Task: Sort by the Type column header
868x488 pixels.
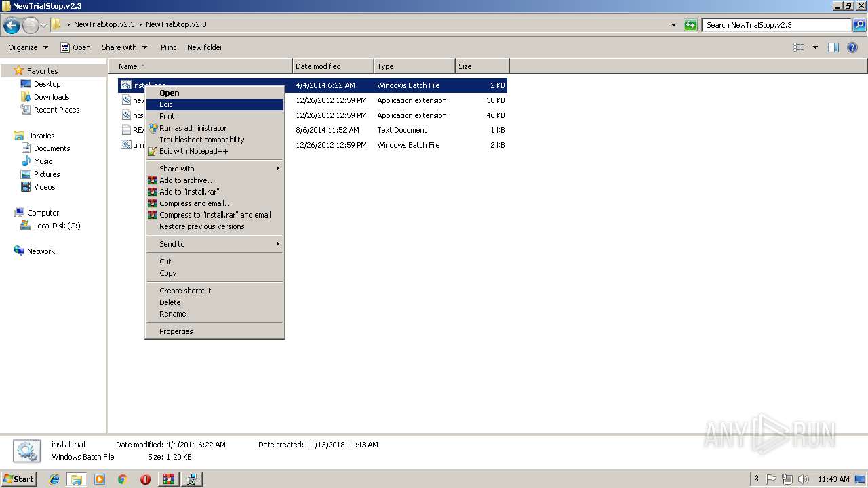Action: [x=414, y=66]
